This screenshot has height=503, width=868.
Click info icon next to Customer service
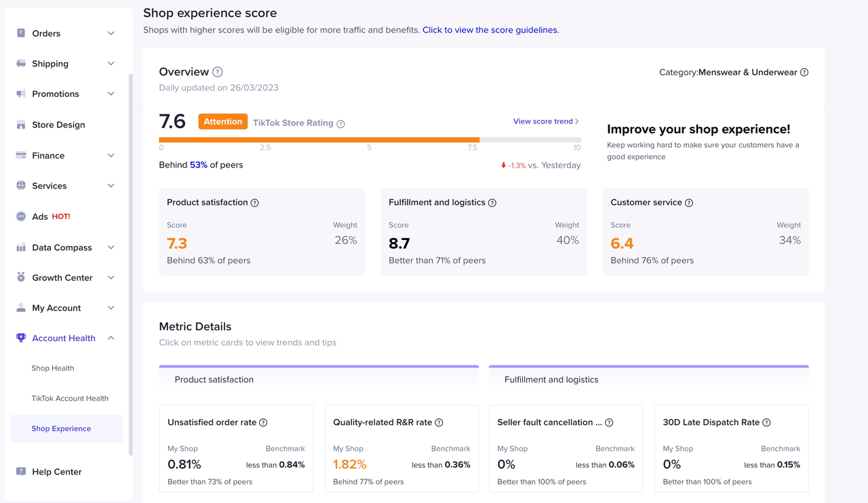pyautogui.click(x=689, y=203)
